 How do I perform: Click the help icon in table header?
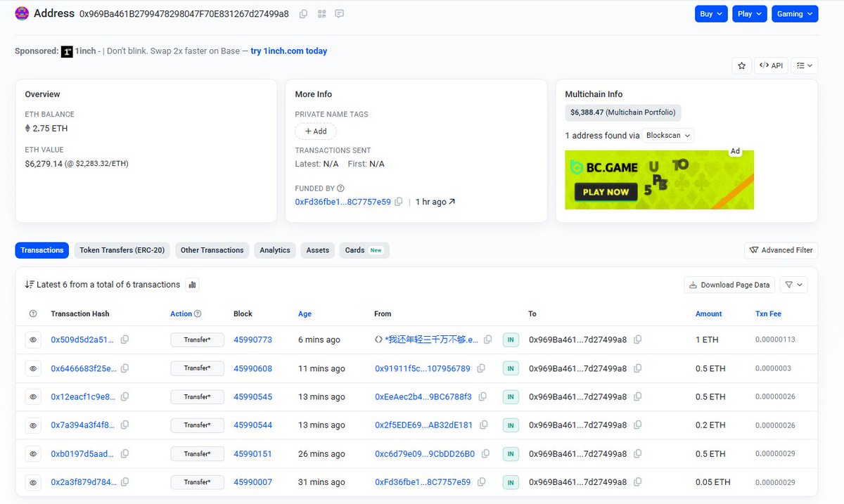click(x=33, y=314)
